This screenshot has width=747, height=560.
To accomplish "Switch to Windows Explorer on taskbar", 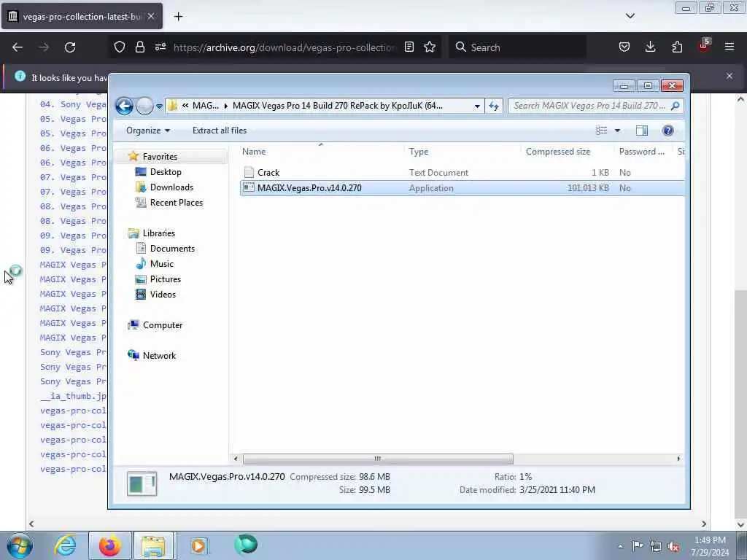I will pos(153,545).
